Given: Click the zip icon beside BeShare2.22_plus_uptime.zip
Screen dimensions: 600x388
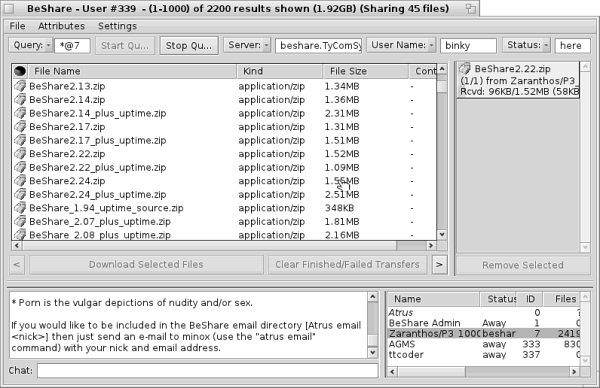Looking at the screenshot, I should tap(20, 167).
